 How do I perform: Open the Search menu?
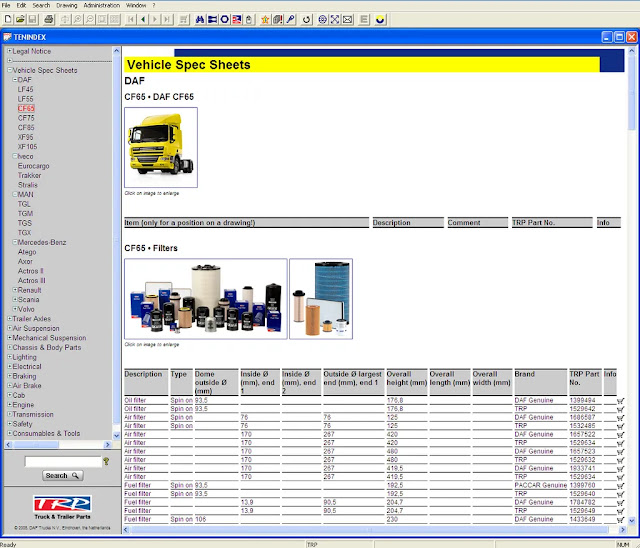coord(41,5)
